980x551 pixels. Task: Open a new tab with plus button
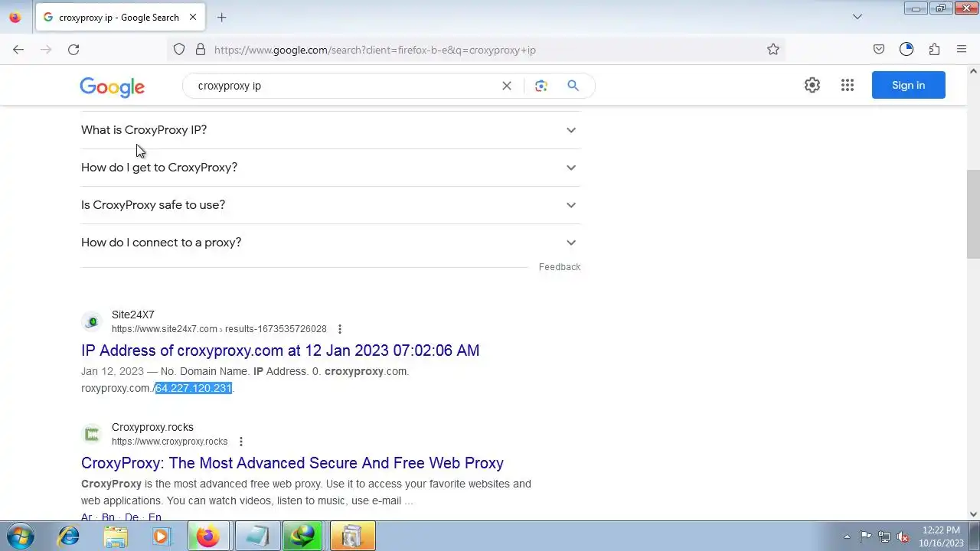pos(221,17)
